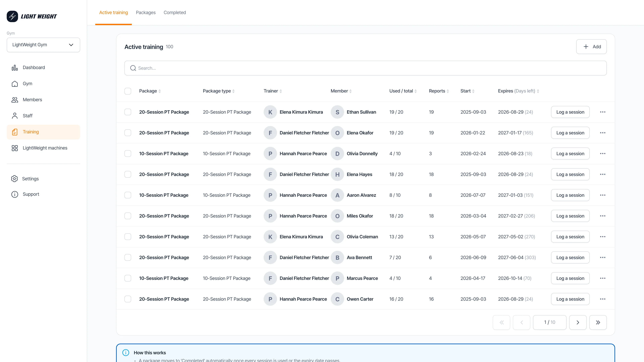This screenshot has height=362, width=644.
Task: Switch to the Completed tab
Action: pos(175,13)
